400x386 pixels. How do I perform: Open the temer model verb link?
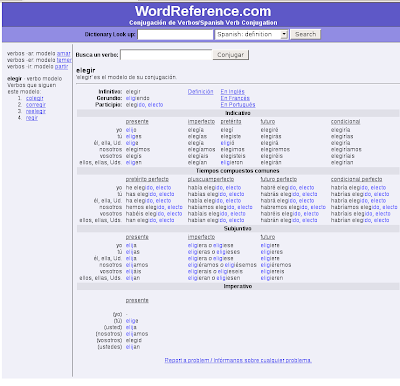(64, 60)
